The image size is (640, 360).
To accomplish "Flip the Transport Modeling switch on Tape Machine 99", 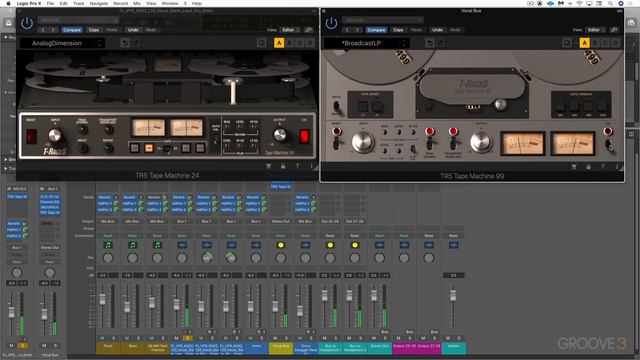I will pos(453,144).
